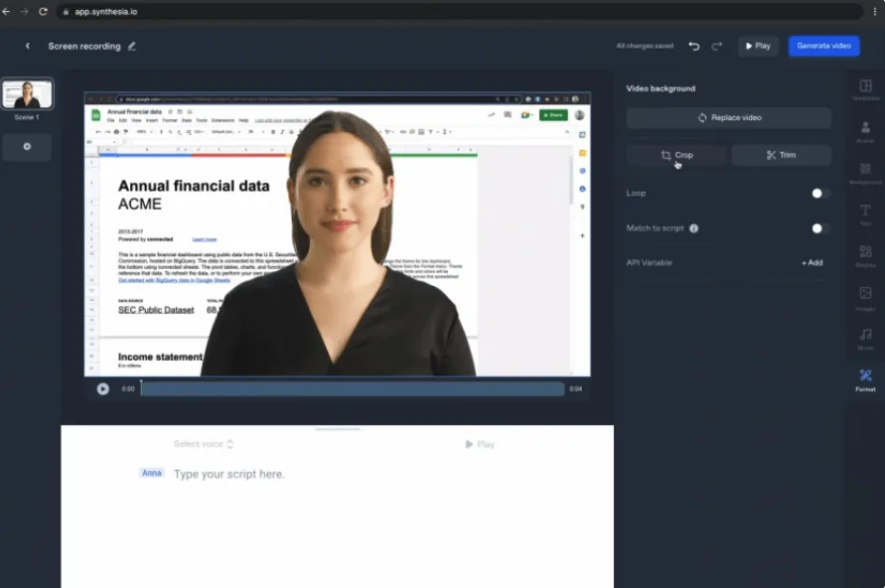
Task: Open the Music panel icon
Action: click(x=865, y=339)
